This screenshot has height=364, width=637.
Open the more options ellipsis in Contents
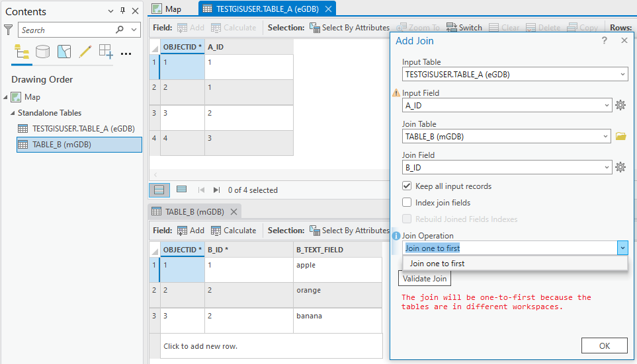(126, 54)
